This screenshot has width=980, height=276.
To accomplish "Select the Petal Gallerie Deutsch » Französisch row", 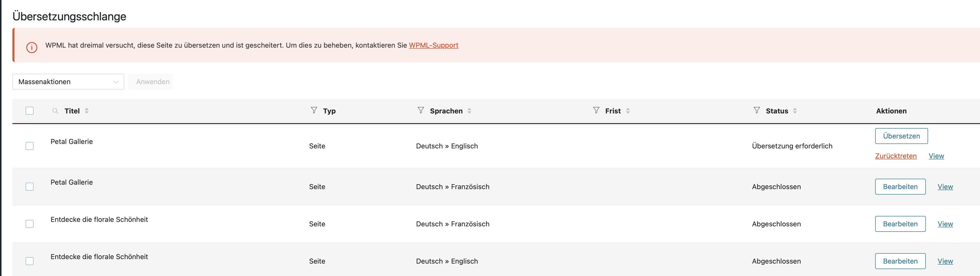I will [30, 187].
